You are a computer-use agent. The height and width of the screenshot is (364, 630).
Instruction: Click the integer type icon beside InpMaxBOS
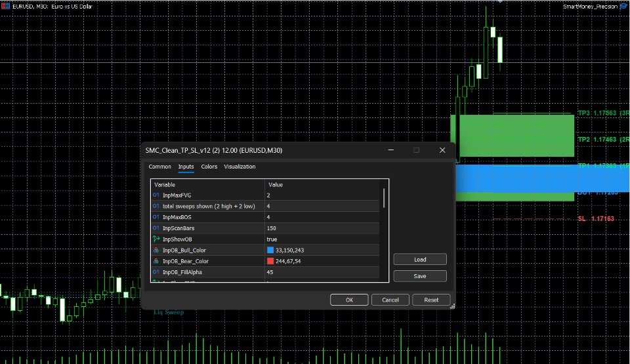(156, 217)
